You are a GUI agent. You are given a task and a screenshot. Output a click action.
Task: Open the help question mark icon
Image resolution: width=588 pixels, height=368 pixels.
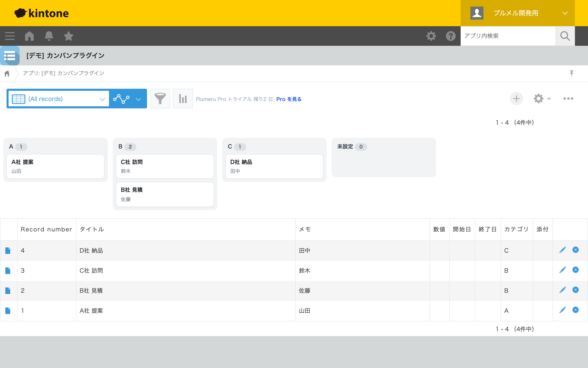coord(451,36)
